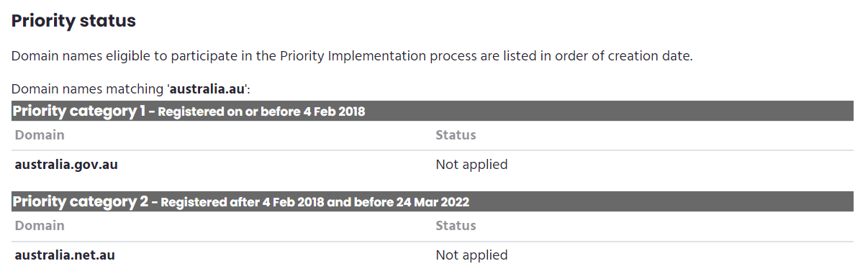Click the Priority status heading
868x279 pixels.
tap(73, 21)
